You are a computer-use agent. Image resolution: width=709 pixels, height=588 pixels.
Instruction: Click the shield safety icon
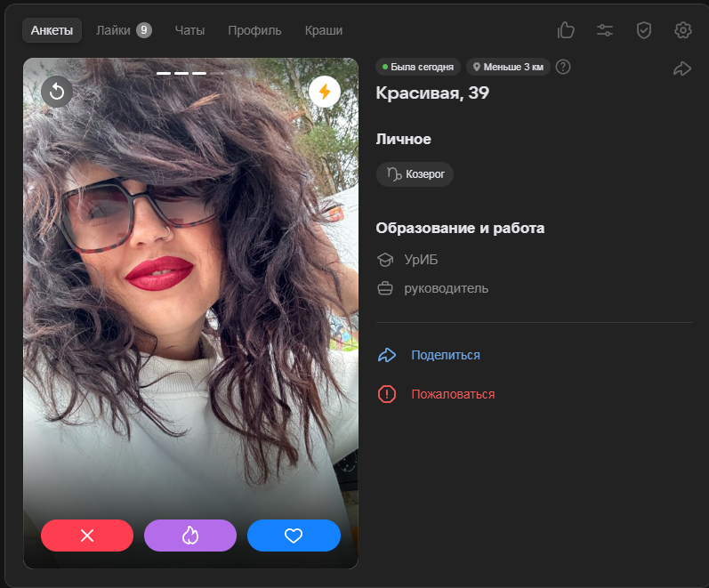point(644,30)
